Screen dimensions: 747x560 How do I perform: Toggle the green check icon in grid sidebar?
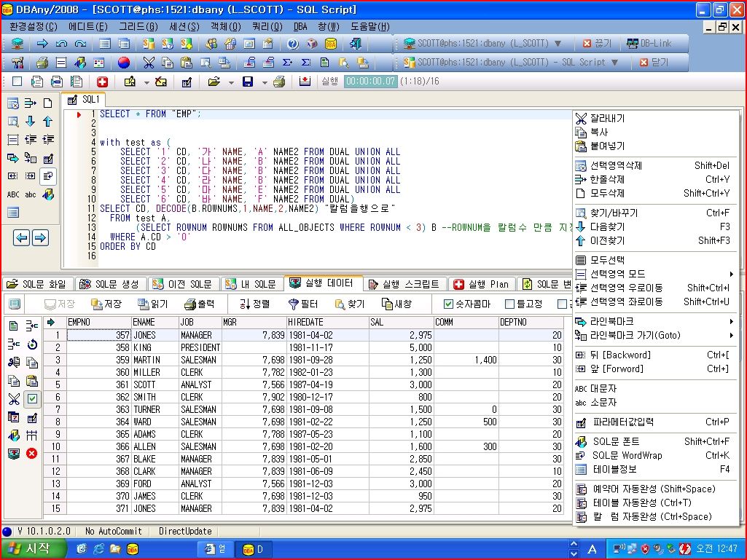point(32,399)
